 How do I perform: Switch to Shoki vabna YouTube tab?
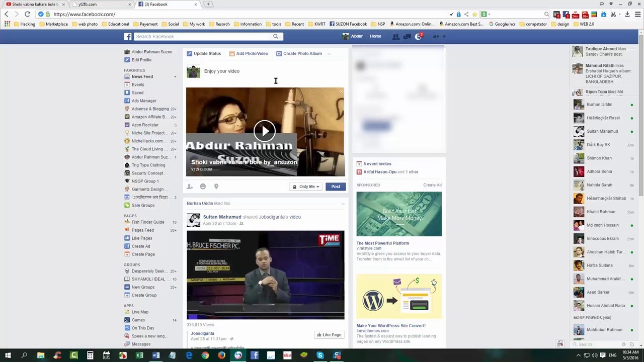tap(34, 4)
